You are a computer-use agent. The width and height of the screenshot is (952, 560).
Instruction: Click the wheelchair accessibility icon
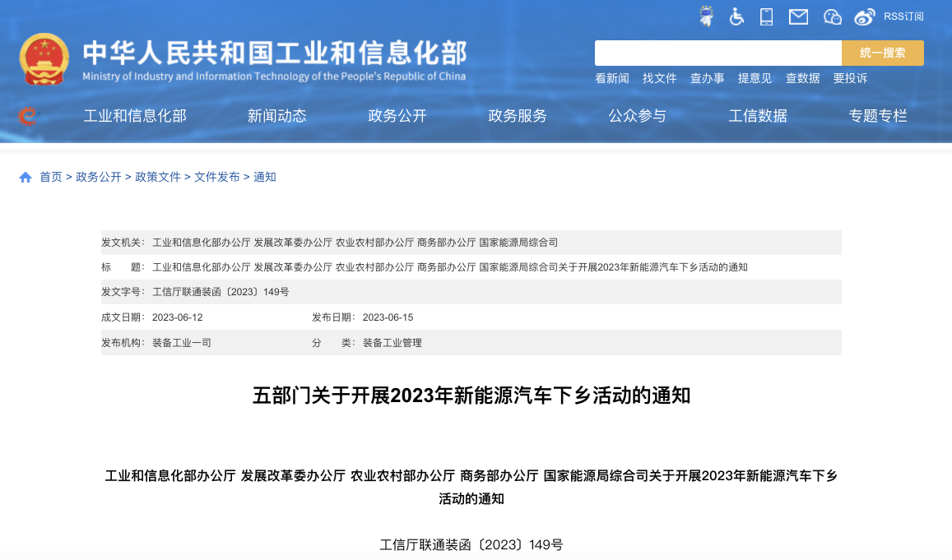point(736,17)
